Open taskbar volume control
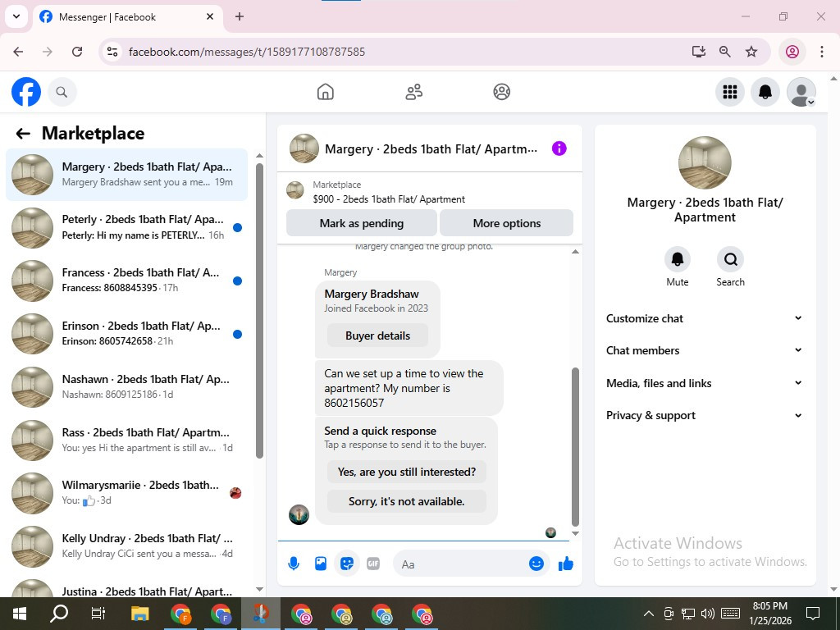 708,614
